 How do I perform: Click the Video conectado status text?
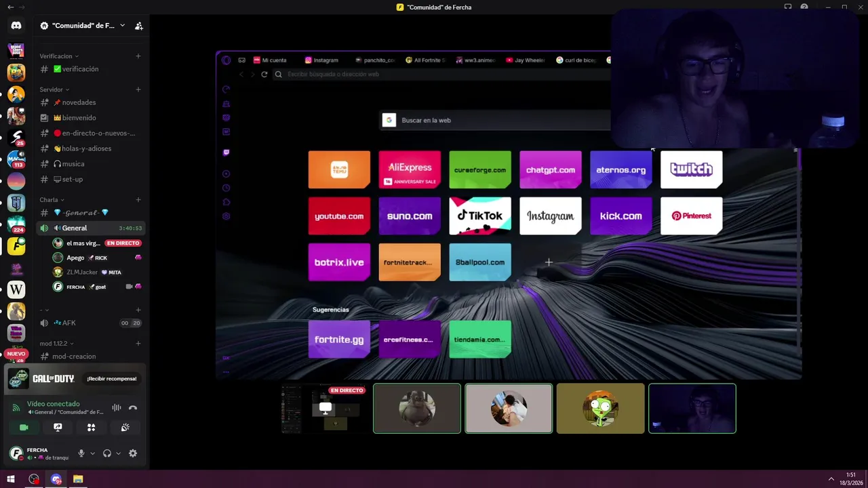[x=53, y=404]
